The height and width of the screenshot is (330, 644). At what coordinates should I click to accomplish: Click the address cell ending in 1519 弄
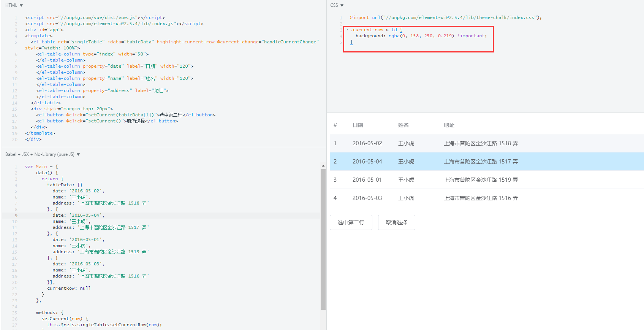(x=481, y=180)
